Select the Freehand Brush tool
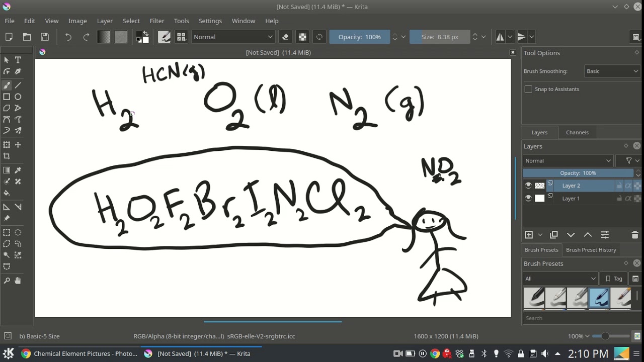The image size is (644, 362). [x=7, y=85]
